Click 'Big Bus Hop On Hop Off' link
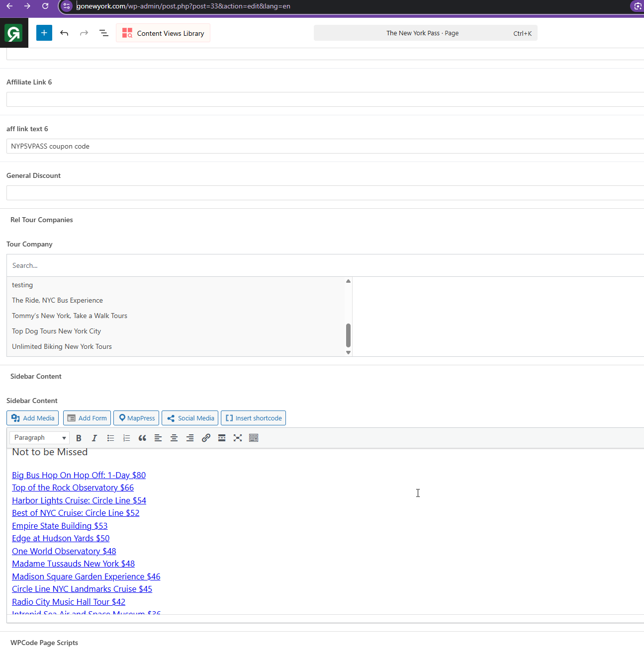This screenshot has width=644, height=653. 79,475
